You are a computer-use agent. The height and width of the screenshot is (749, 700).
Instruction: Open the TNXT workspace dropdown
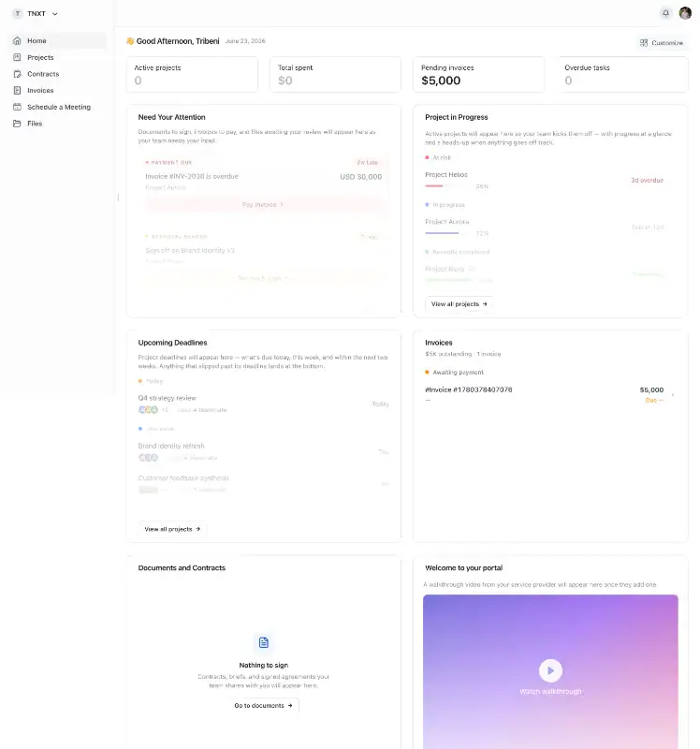click(36, 14)
